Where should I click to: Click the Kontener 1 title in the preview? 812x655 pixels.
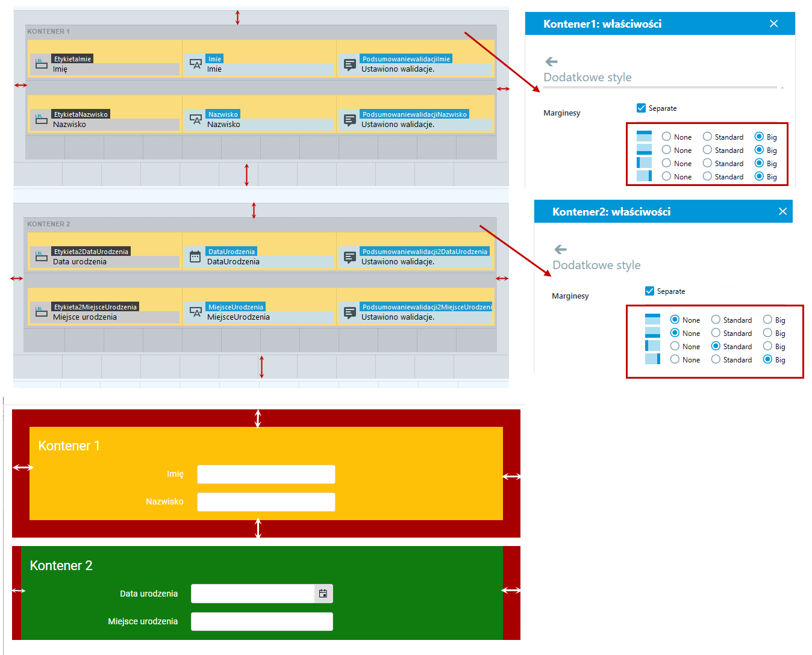69,445
